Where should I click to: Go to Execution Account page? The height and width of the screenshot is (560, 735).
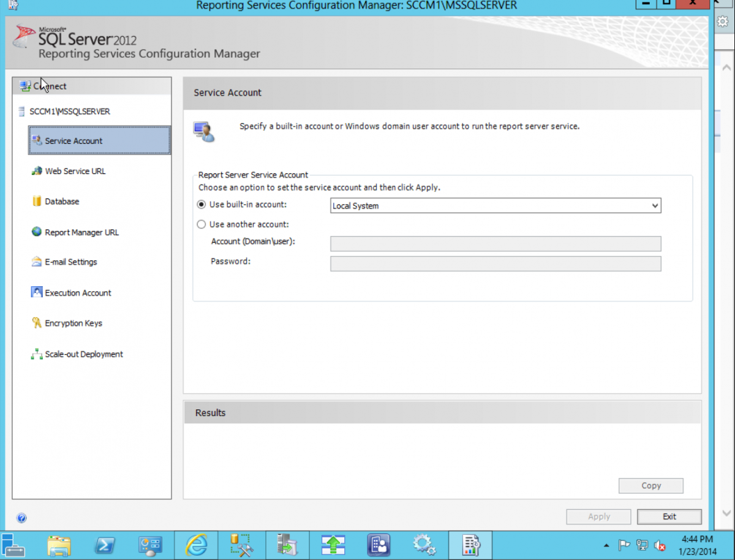coord(78,293)
